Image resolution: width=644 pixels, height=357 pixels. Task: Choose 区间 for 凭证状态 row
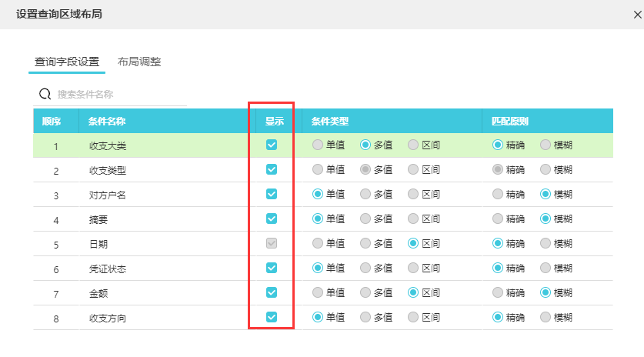coord(413,268)
